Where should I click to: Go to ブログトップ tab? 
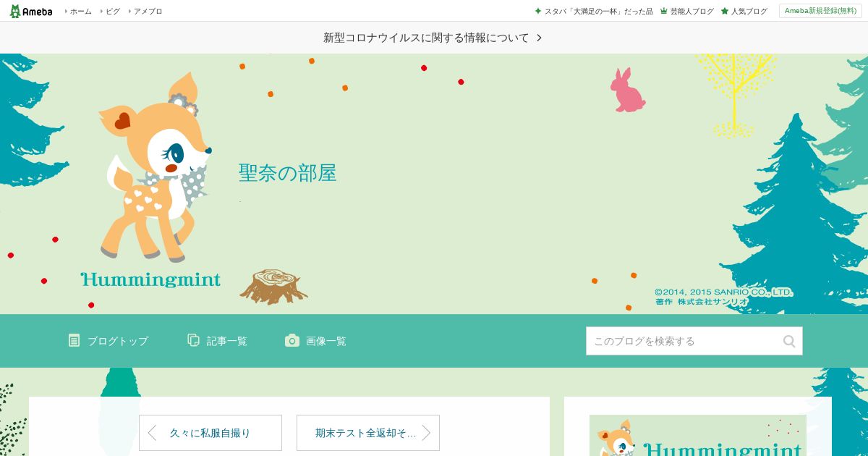click(x=118, y=341)
